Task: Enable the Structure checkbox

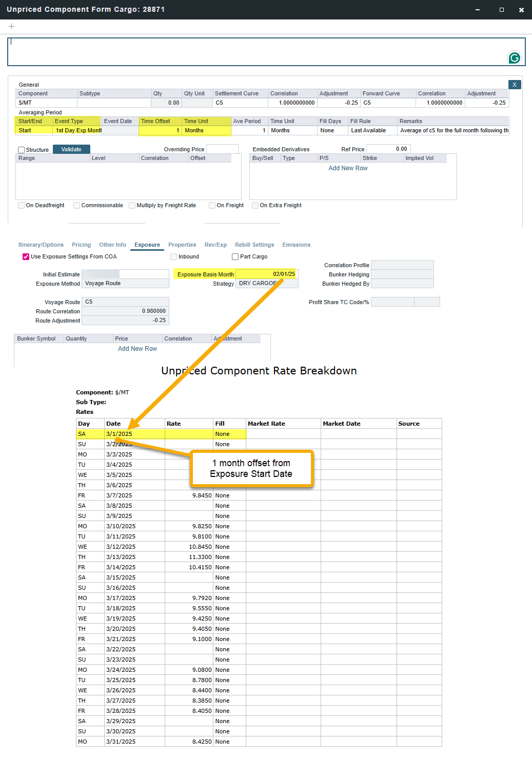Action: (22, 150)
